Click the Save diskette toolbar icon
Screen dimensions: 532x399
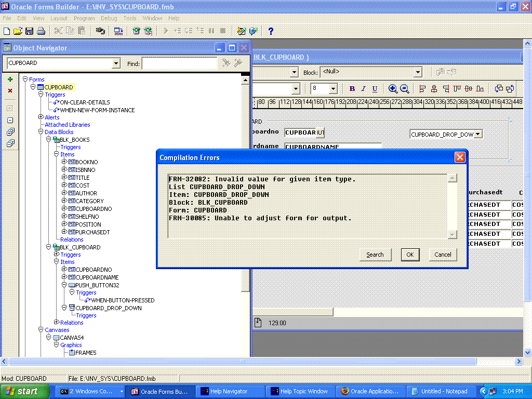29,31
